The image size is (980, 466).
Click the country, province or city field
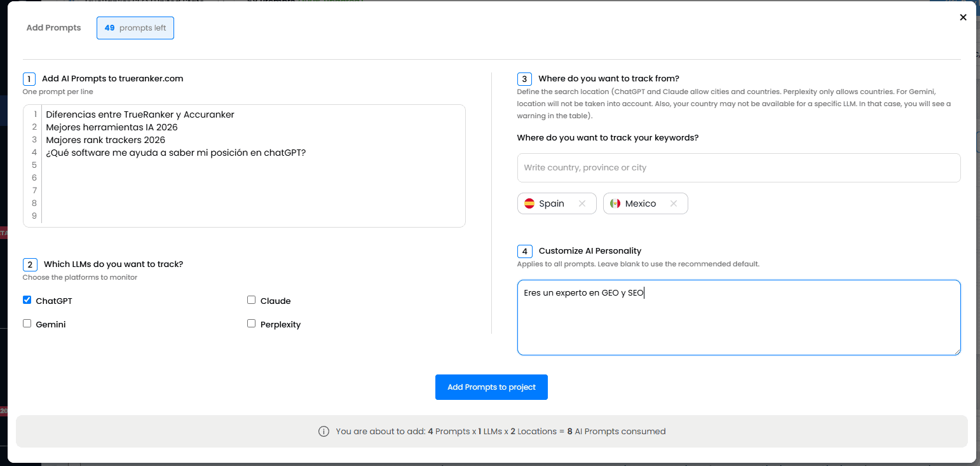738,168
